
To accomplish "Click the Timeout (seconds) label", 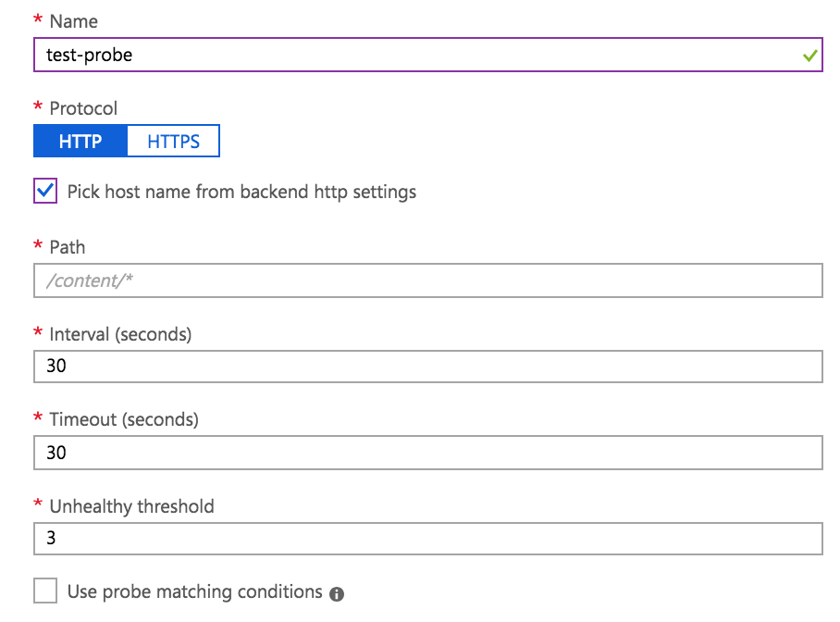I will point(124,419).
